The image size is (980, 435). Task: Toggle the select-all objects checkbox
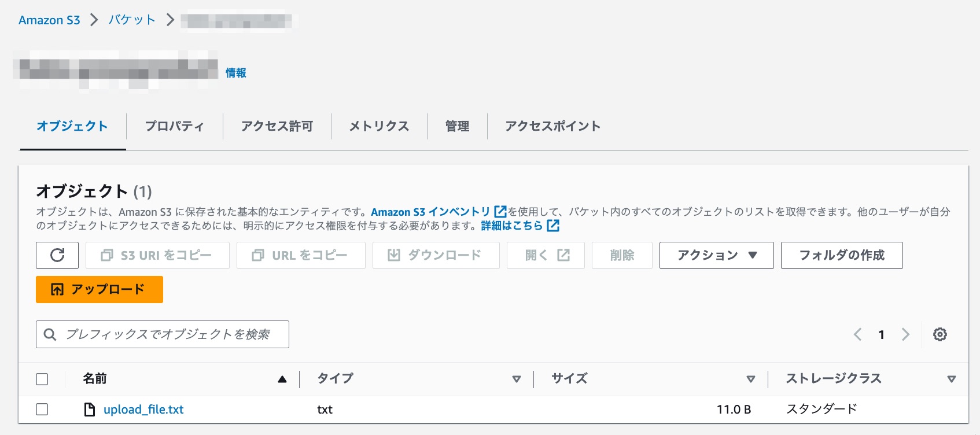[x=43, y=379]
